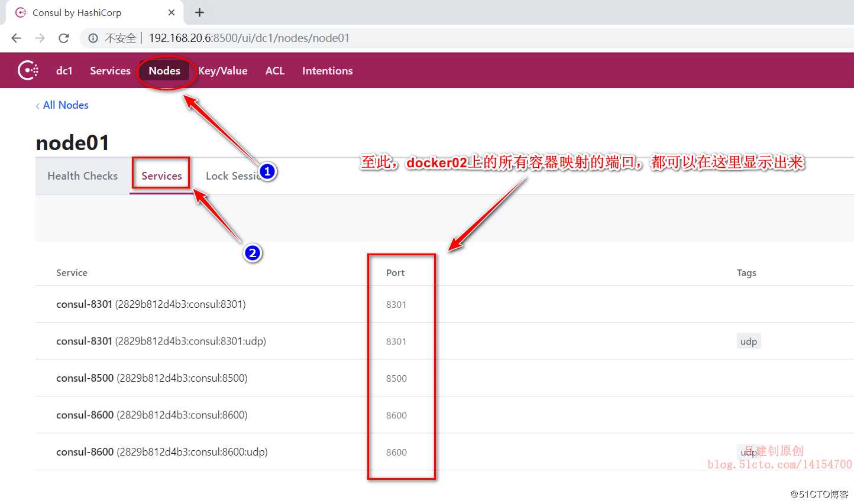Screen dimensions: 854x504
Task: Open consul-8600 (2829b812d4b3:consul:8600:udp) service
Action: click(161, 452)
